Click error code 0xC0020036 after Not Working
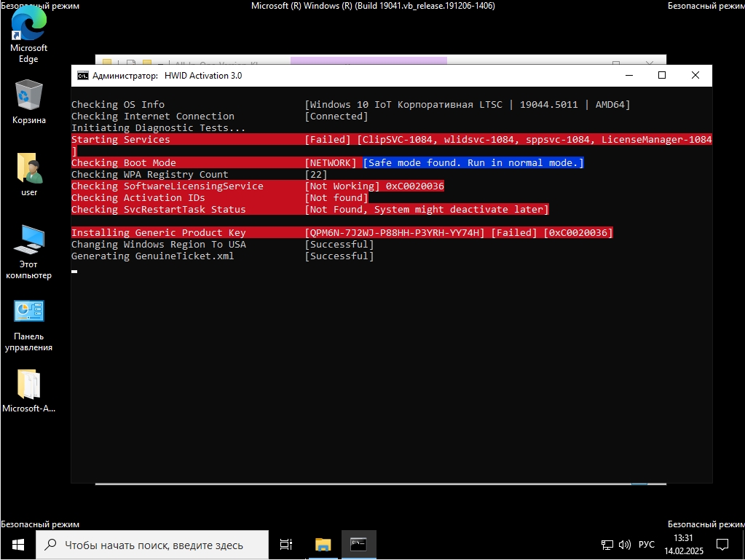 (415, 186)
